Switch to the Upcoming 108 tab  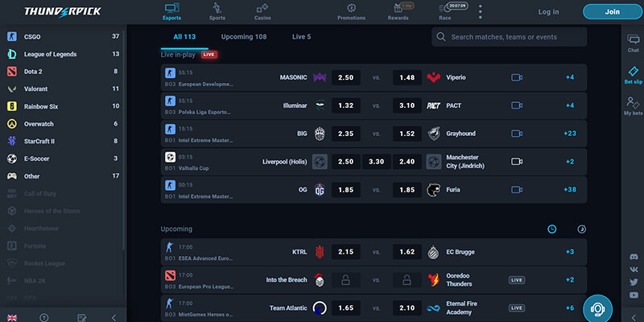[243, 37]
